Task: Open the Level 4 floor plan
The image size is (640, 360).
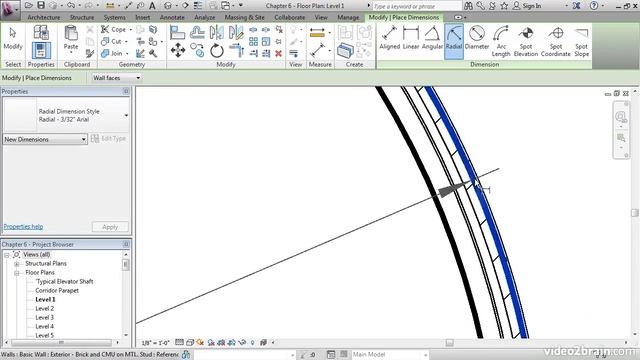Action: [x=44, y=327]
